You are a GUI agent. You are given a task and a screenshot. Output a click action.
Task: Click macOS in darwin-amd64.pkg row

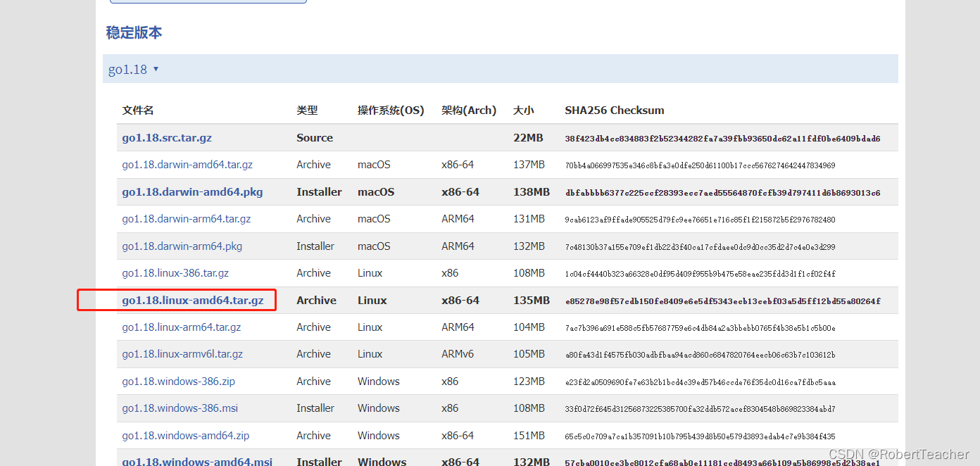(x=376, y=192)
